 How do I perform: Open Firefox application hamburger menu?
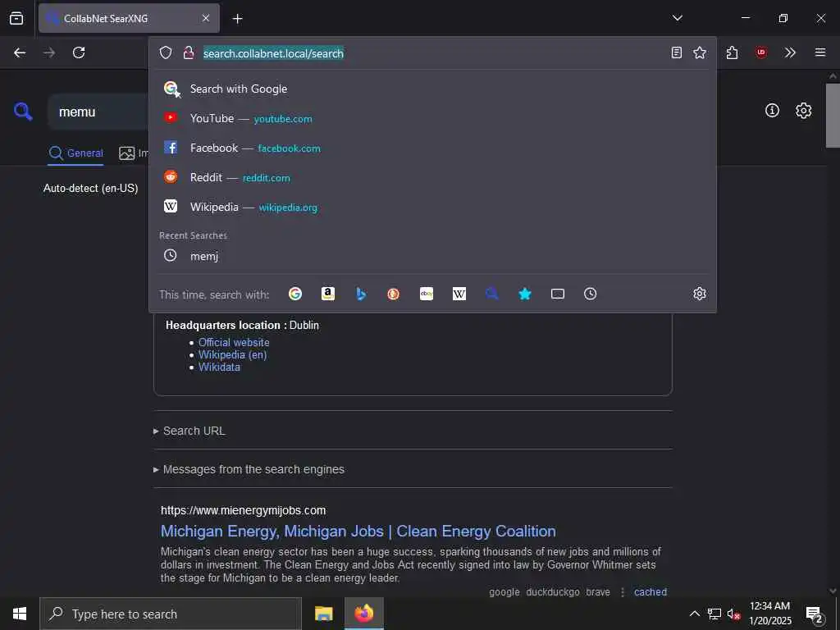[x=820, y=52]
